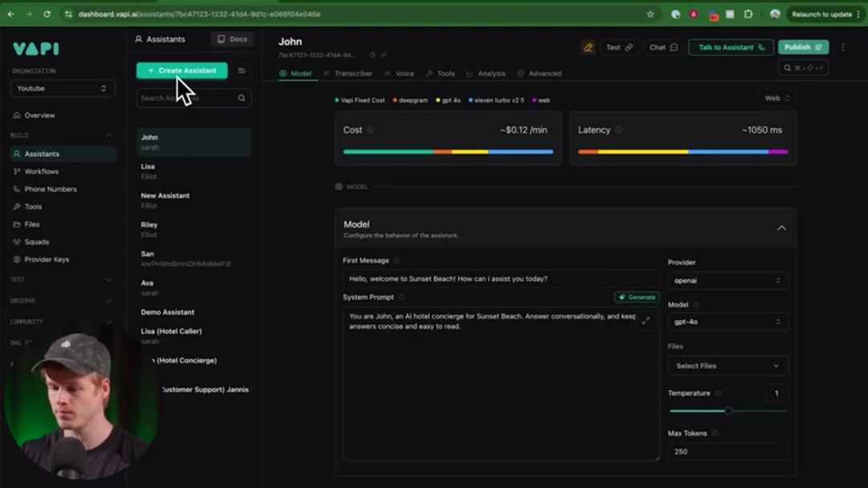Click the Talk to Assistant button
This screenshot has height=488, width=868.
pyautogui.click(x=731, y=47)
